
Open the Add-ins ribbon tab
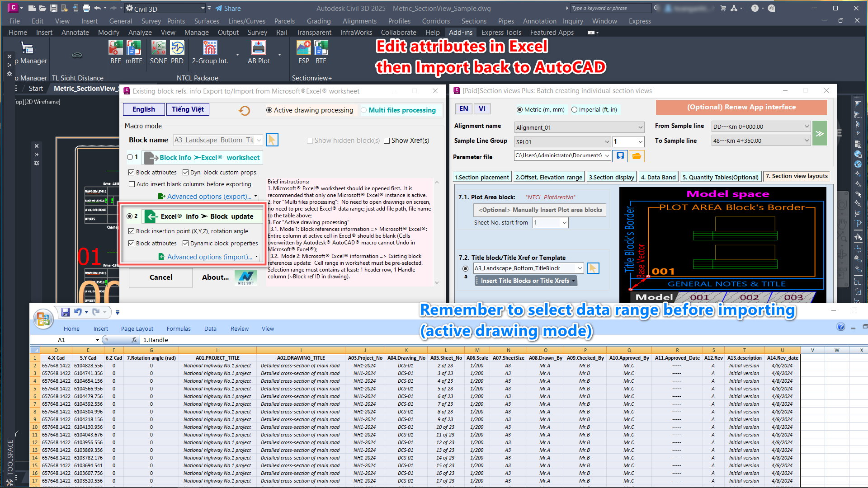(460, 33)
